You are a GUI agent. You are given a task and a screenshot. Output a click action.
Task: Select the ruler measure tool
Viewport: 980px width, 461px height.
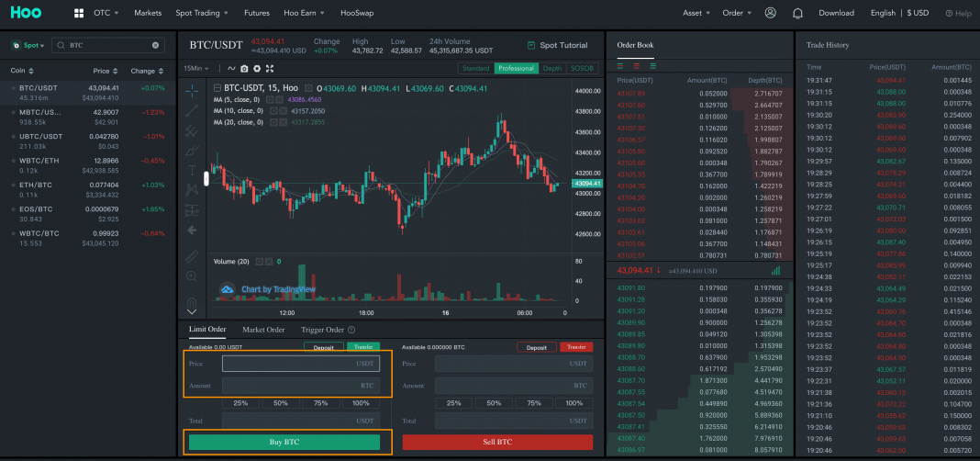point(192,256)
